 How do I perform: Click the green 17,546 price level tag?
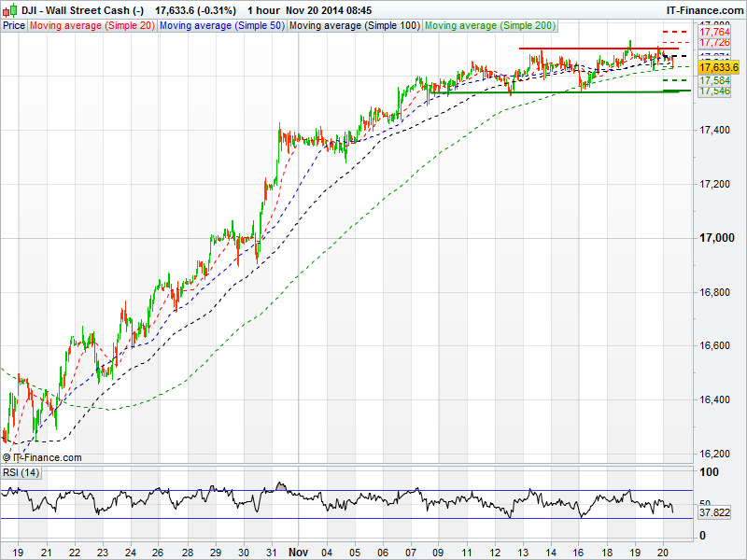pos(714,91)
